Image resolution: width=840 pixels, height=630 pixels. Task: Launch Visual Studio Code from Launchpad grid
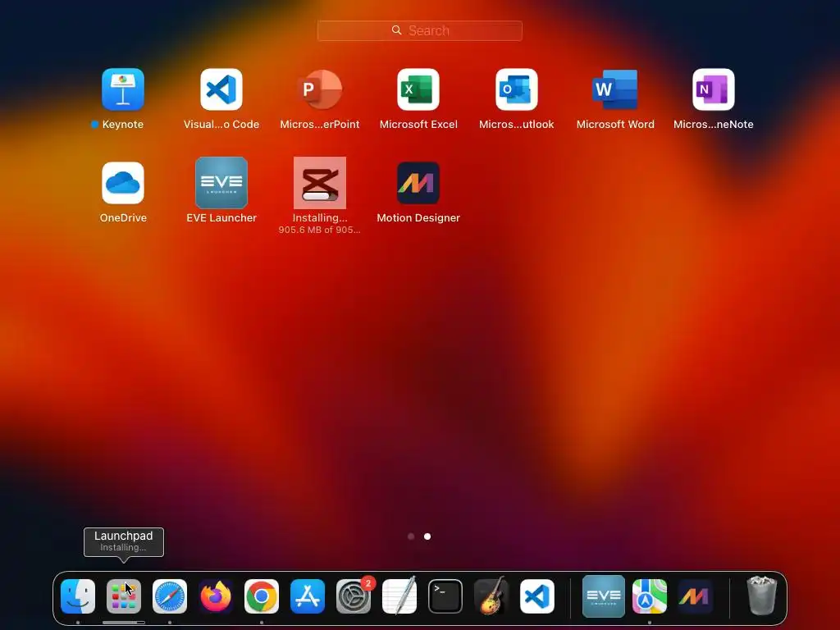pos(221,89)
